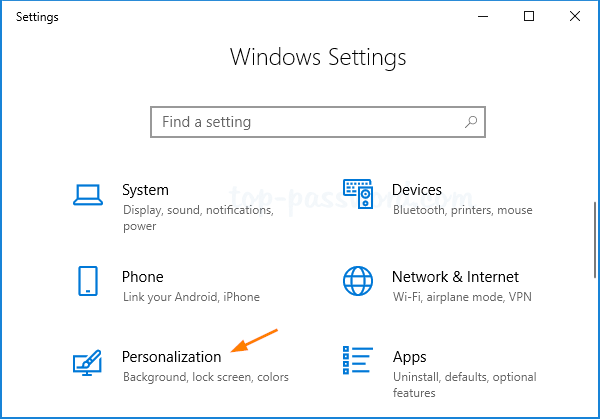Maximize the Settings window
This screenshot has height=419, width=600.
pos(529,16)
